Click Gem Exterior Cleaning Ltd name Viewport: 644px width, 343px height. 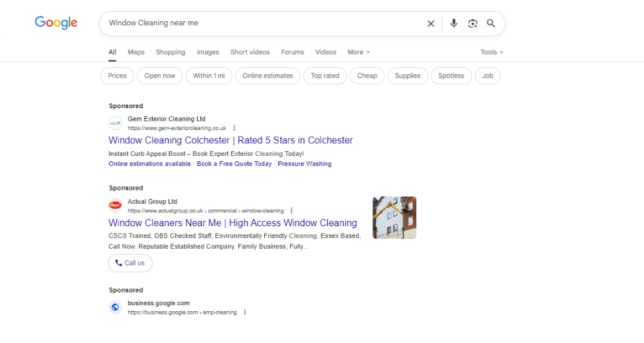click(x=167, y=119)
